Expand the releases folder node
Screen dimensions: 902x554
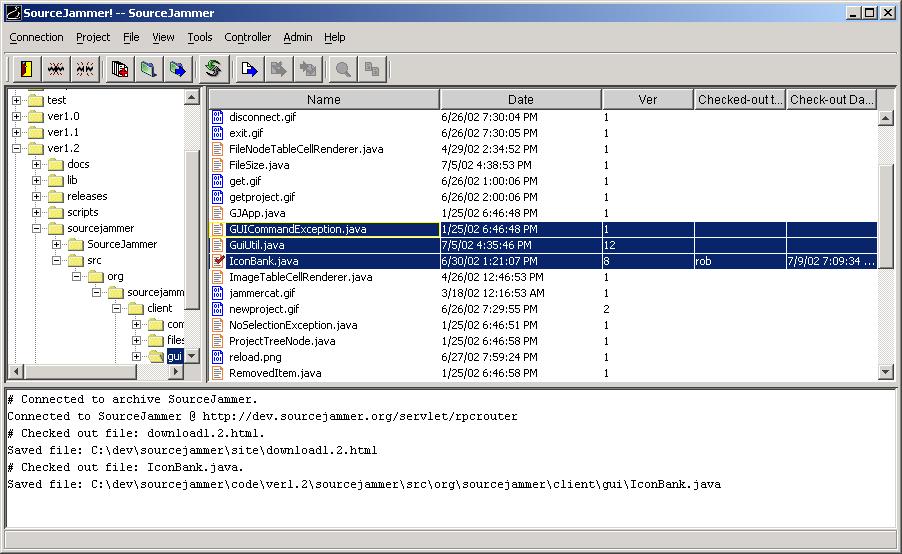pos(37,196)
